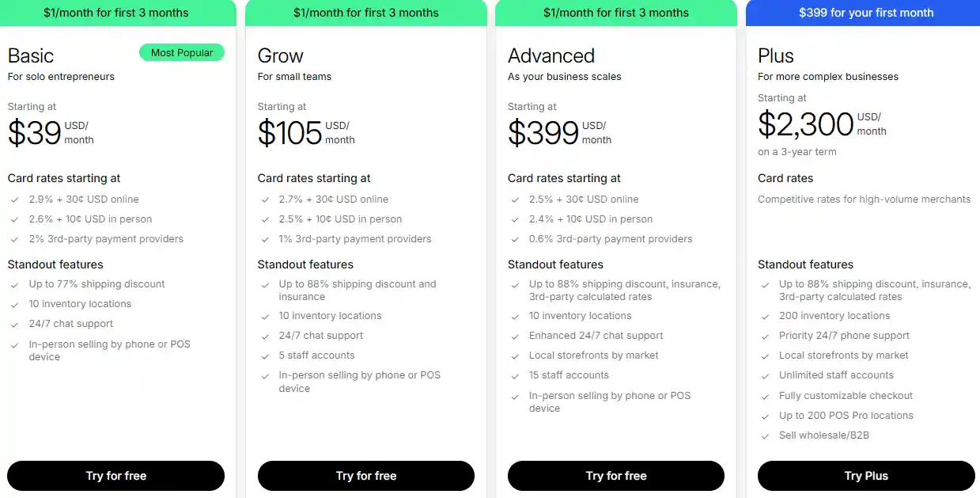
Task: Click the checkmark next to "1% 3rd-party payment providers"
Action: [x=264, y=239]
